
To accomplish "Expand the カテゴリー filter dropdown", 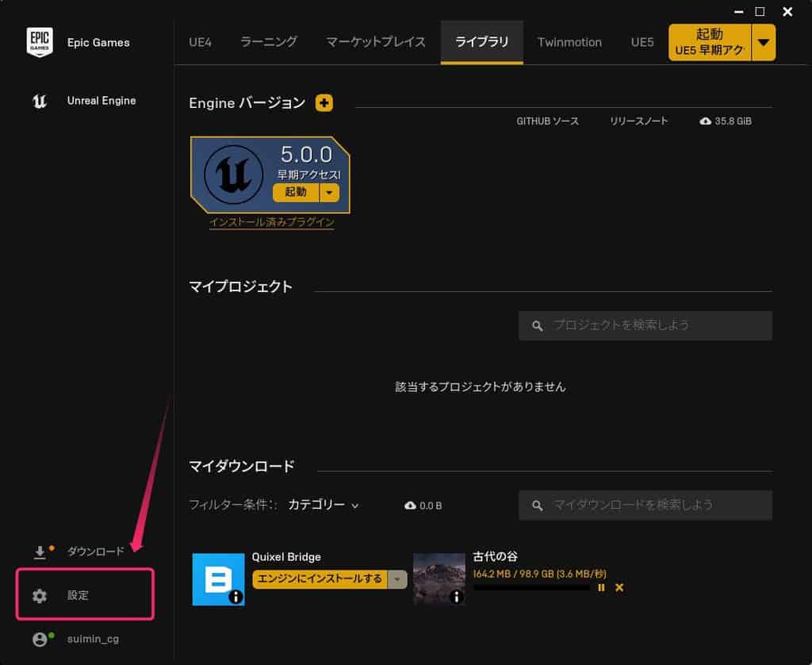I will coord(324,505).
